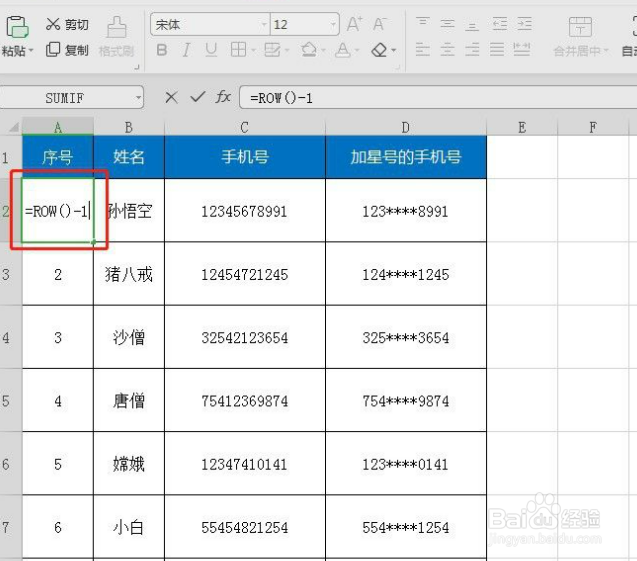Open the font group dialog launcher
The height and width of the screenshot is (561, 637).
(x=398, y=67)
